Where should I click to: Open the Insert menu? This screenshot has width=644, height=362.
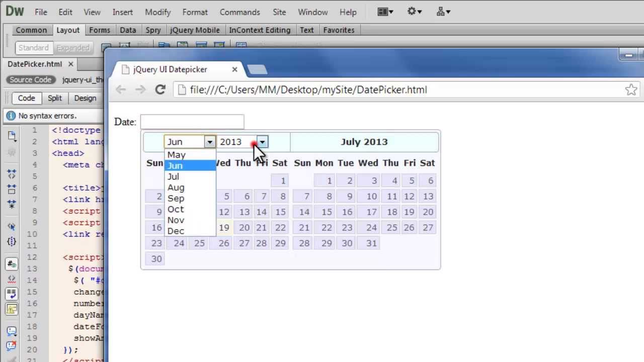123,12
